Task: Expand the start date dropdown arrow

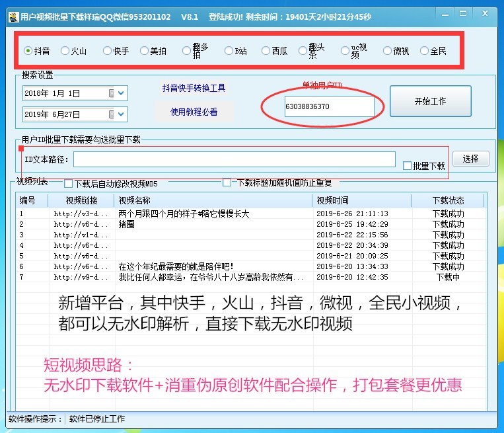Action: coord(122,93)
